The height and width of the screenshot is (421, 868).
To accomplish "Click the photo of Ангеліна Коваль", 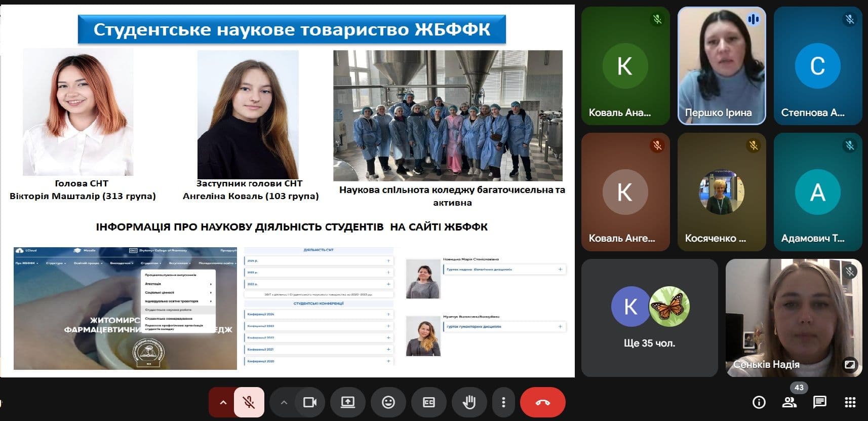I will pyautogui.click(x=248, y=114).
